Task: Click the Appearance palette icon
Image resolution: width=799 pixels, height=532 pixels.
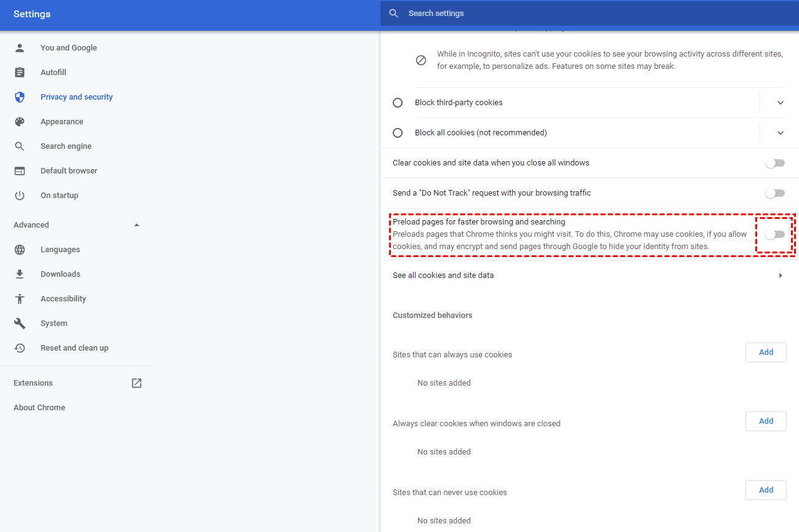Action: click(20, 122)
